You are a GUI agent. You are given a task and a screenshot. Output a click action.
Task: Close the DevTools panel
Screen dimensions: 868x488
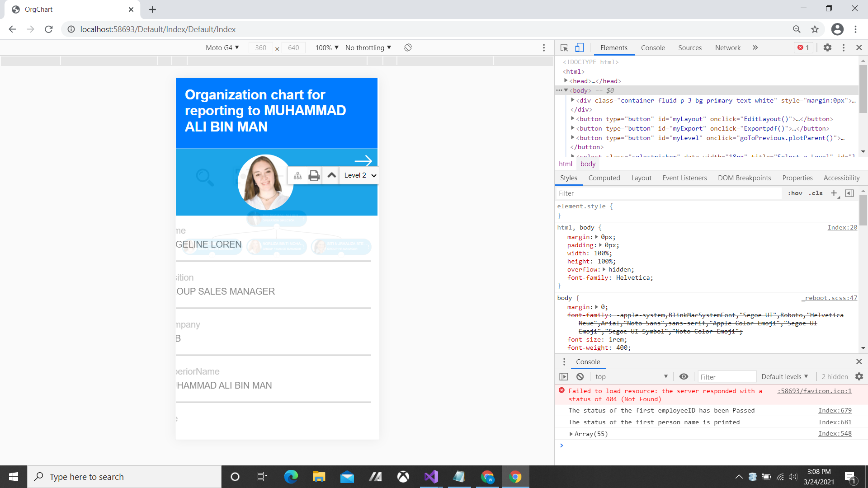pos(859,47)
